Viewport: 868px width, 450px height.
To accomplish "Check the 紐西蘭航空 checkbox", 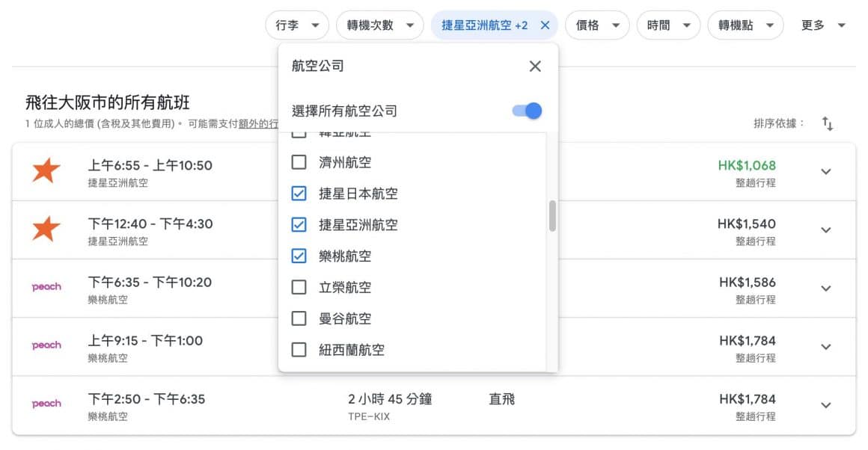I will pos(299,349).
